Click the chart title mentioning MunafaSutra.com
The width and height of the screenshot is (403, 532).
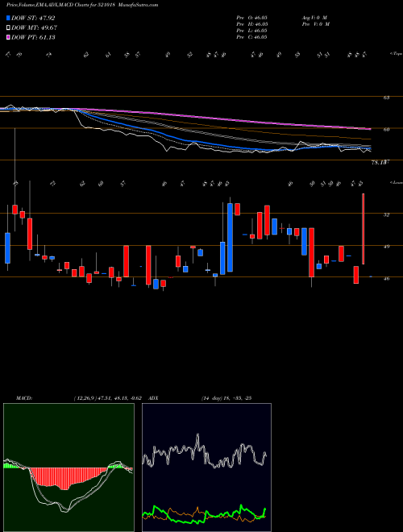82,5
